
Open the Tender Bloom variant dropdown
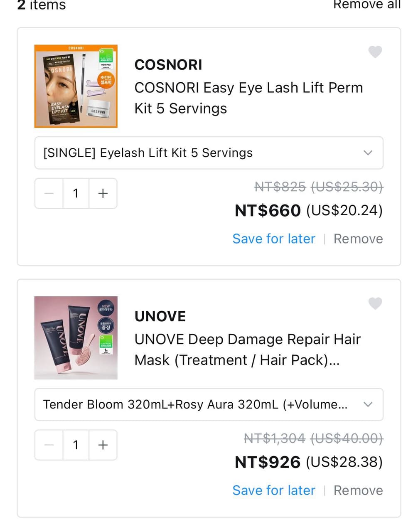[x=209, y=404]
